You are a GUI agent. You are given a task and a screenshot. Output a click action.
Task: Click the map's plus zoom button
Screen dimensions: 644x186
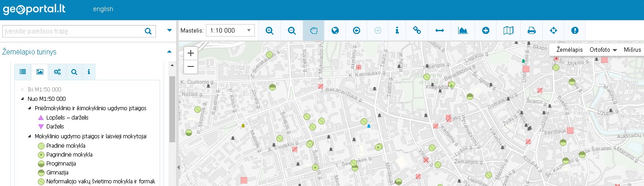(x=191, y=53)
